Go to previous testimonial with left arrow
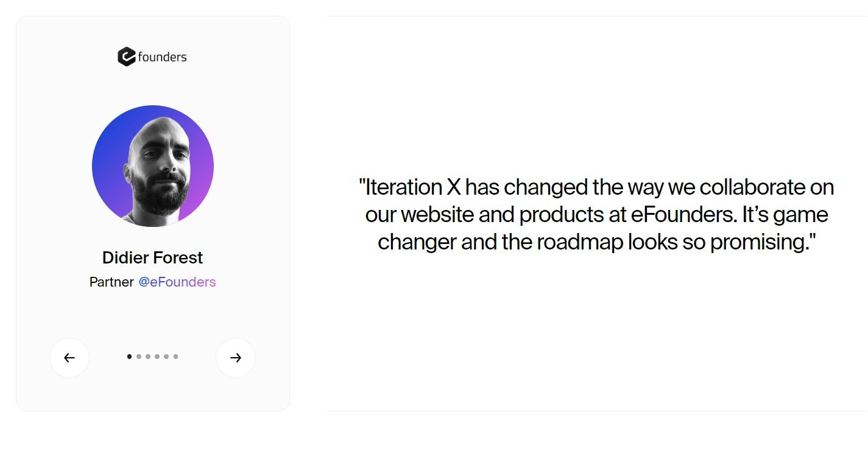Screen dimensions: 868x460 tap(69, 358)
